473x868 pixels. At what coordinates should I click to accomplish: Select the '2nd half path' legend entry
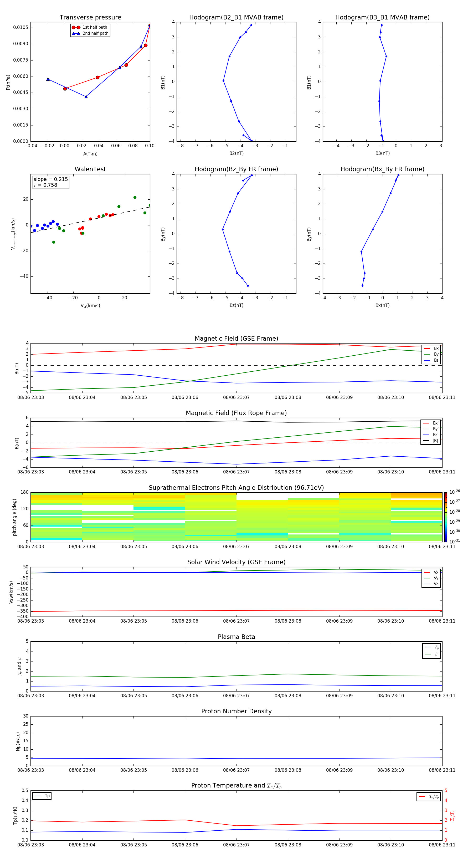(x=90, y=33)
